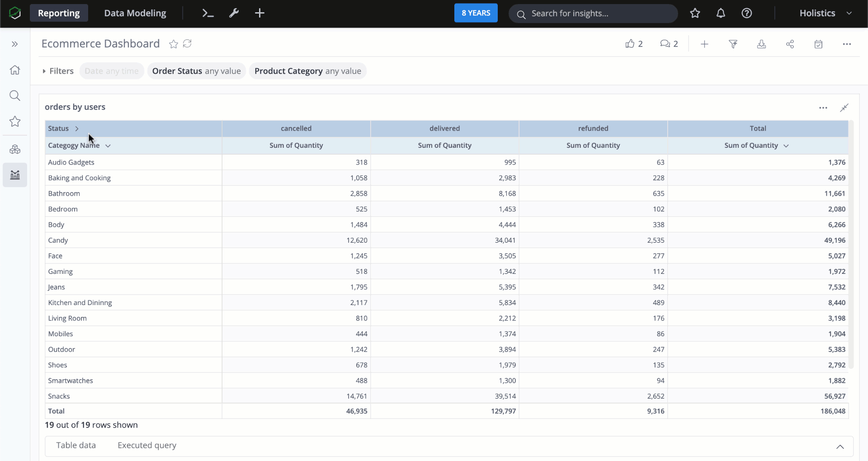Open dashboard more options ellipsis
868x461 pixels.
[847, 44]
